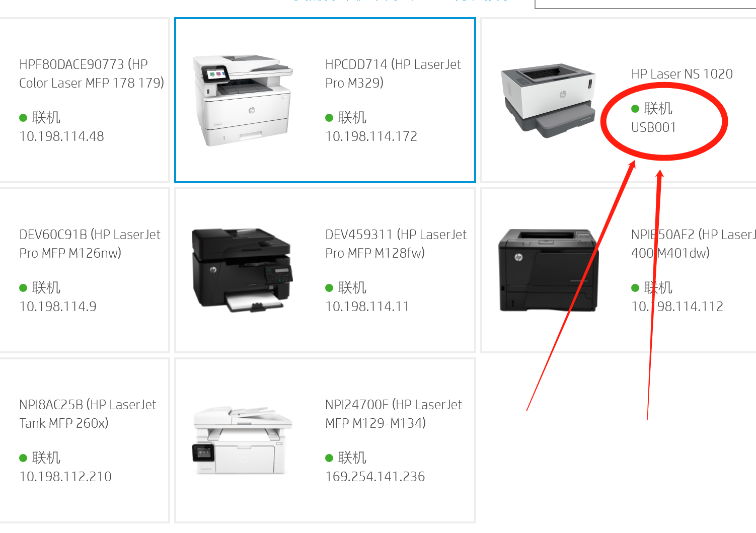Select DEV459311 HP LaserJet Pro MFP M128fw label
Screen dimensions: 756x533
(x=396, y=244)
